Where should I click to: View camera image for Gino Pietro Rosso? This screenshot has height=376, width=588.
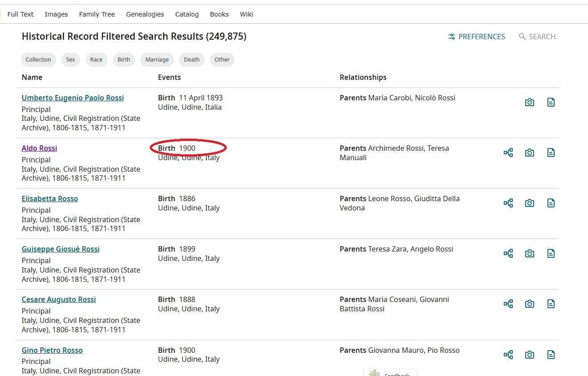click(529, 355)
